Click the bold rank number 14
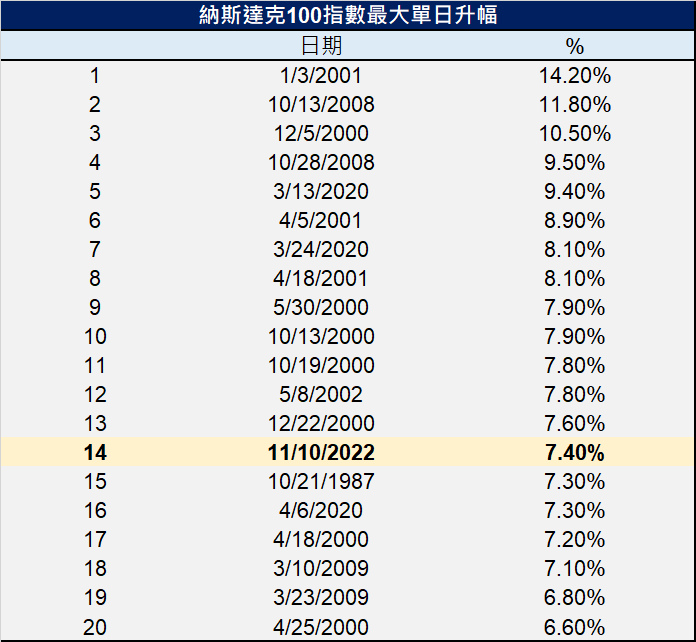Viewport: 696px width, 642px height. point(95,452)
